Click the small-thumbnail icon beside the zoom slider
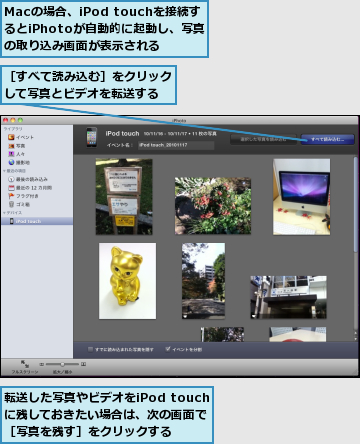Viewport: 360px width, 444px height. [x=42, y=364]
